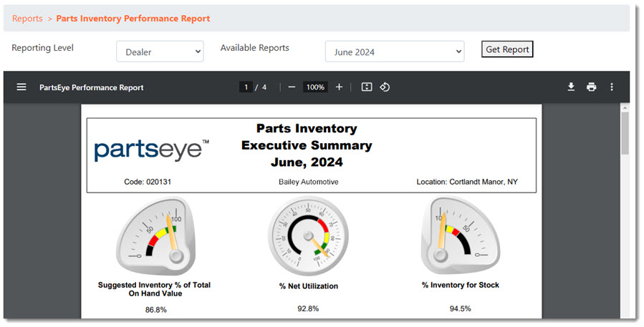
Task: Click the % Net Utilization gauge
Action: [309, 236]
